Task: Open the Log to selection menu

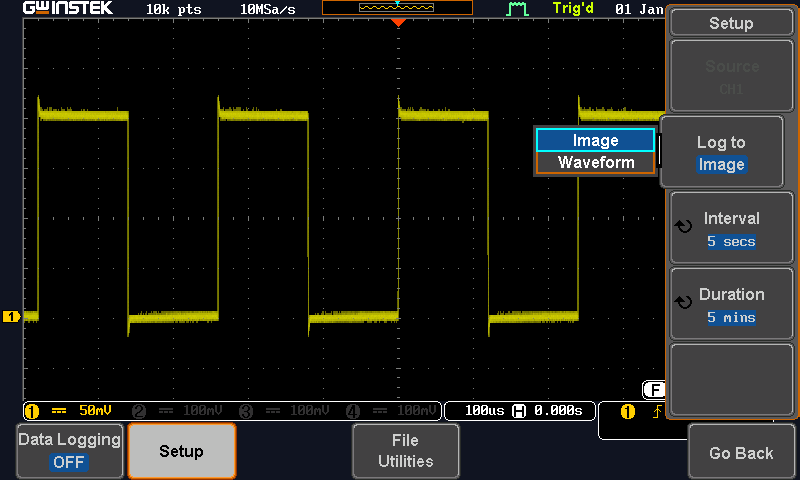Action: [721, 152]
